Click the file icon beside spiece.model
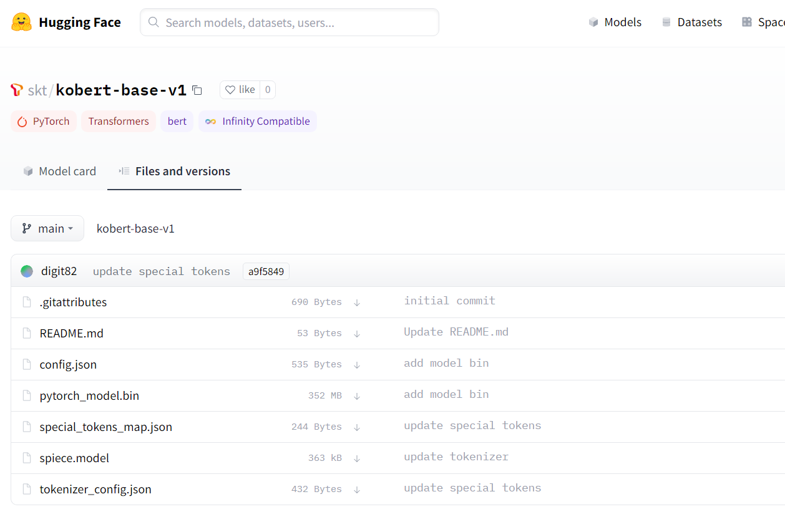This screenshot has height=532, width=785. click(x=27, y=458)
